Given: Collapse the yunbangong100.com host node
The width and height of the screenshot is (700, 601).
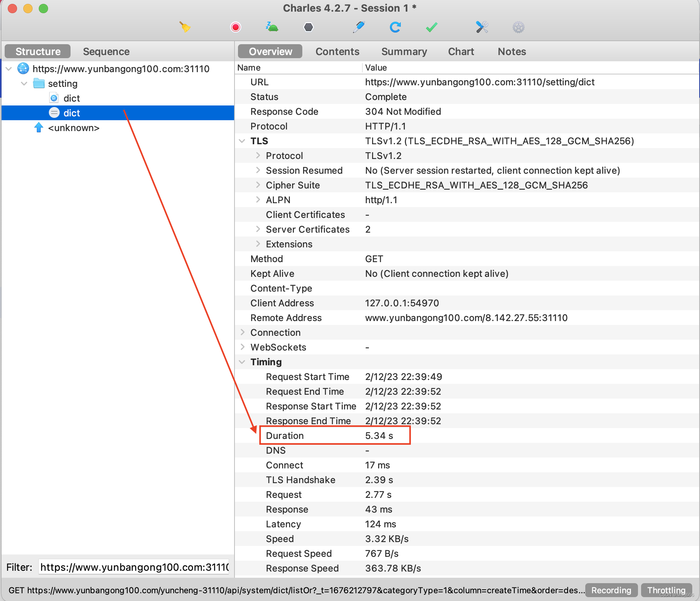Looking at the screenshot, I should (x=9, y=69).
